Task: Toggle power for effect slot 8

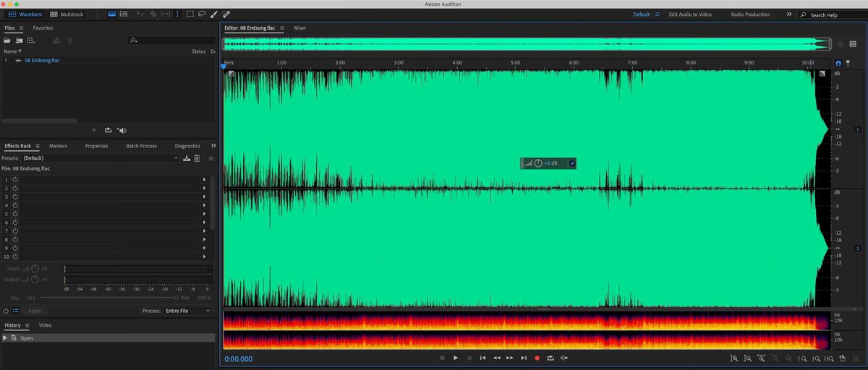Action: click(x=15, y=239)
